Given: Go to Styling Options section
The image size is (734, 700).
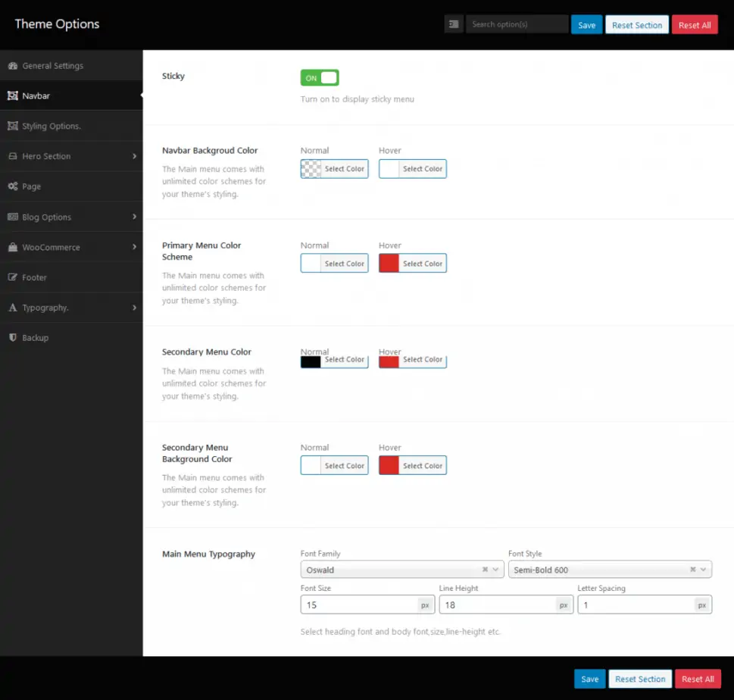Looking at the screenshot, I should [x=71, y=126].
